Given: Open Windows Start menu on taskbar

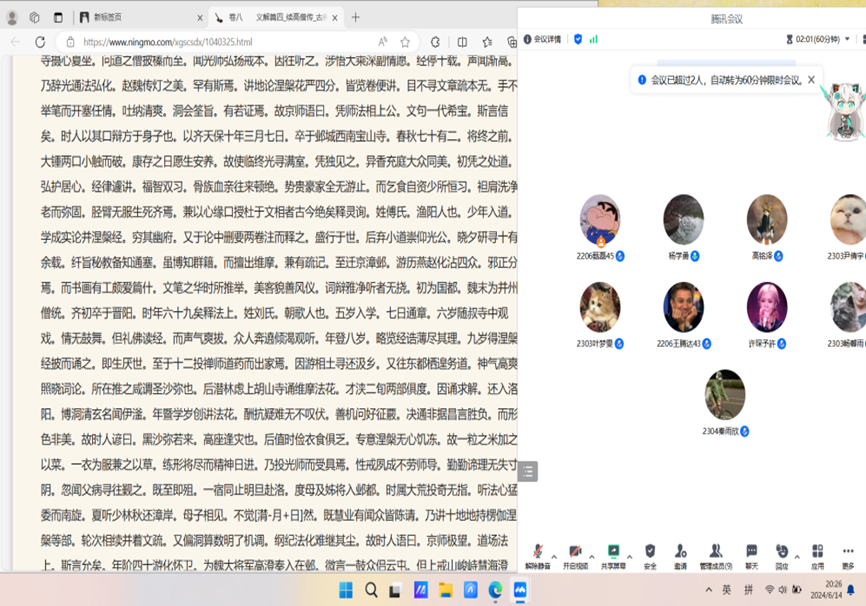Looking at the screenshot, I should (345, 590).
